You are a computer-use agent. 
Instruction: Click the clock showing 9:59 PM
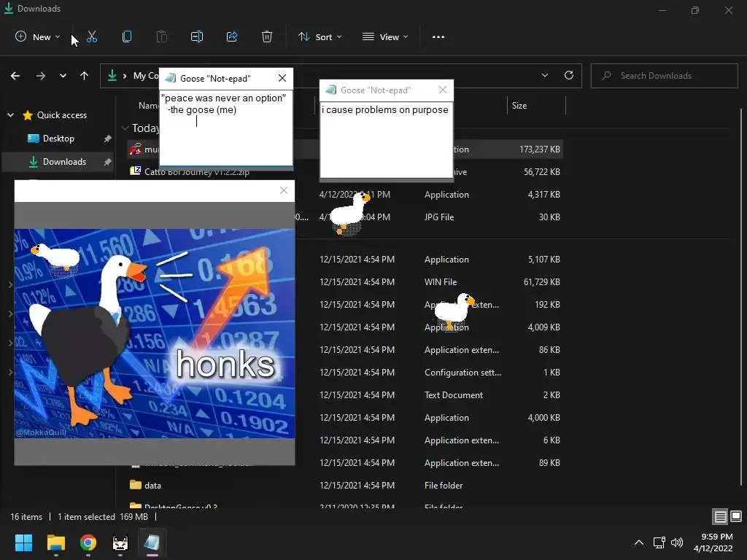716,537
